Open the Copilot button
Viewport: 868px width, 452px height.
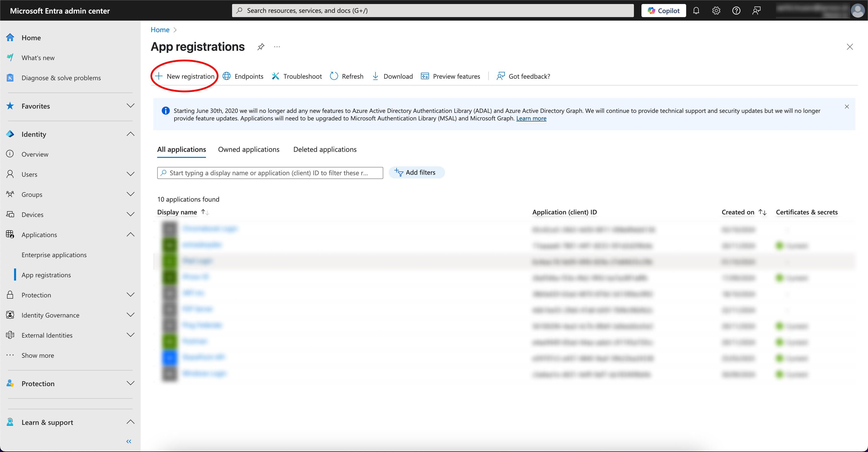(x=664, y=11)
